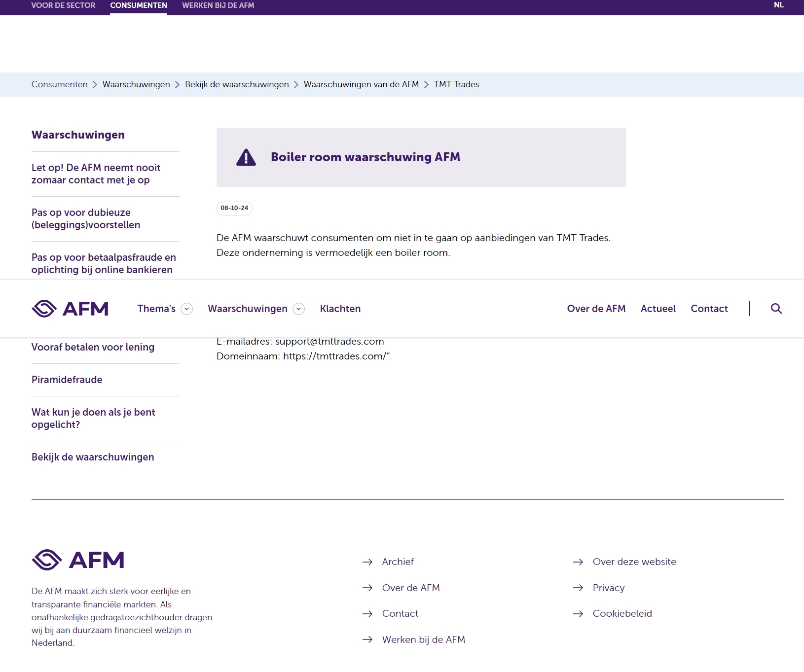Viewport: 804px width, 672px height.
Task: Click the warning triangle icon in the banner
Action: coord(246,157)
